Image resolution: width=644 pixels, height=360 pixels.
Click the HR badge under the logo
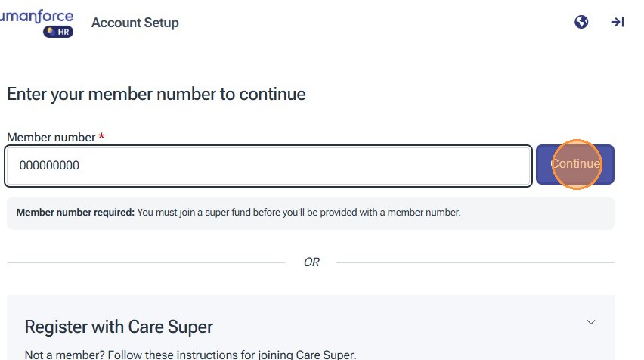click(58, 32)
